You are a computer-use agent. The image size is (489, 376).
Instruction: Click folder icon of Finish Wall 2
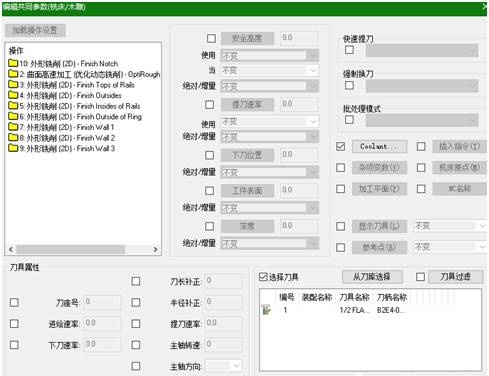pos(13,137)
